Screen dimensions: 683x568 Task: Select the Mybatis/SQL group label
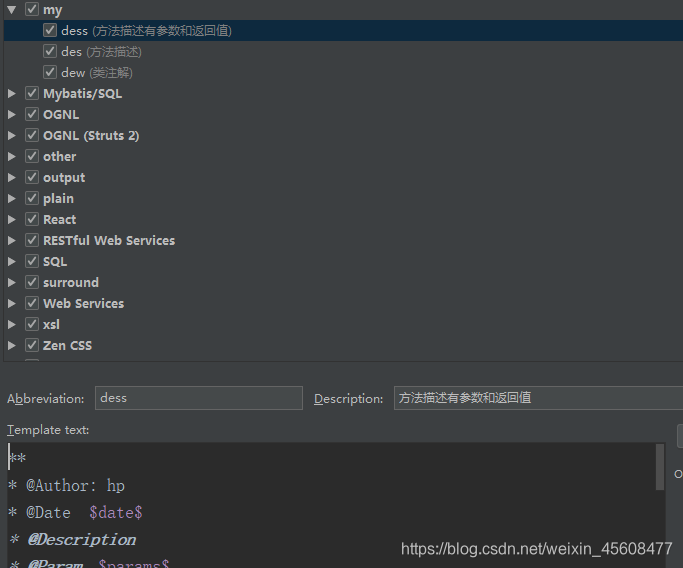(x=82, y=94)
